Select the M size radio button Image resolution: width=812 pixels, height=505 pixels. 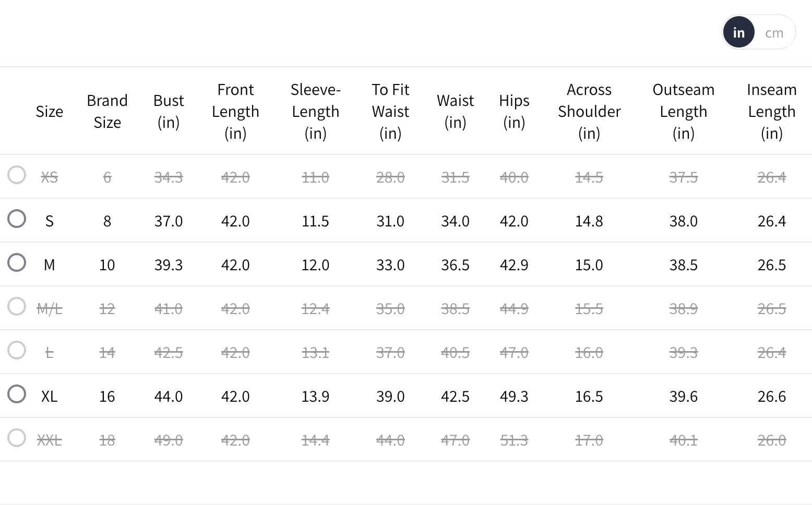pos(17,262)
